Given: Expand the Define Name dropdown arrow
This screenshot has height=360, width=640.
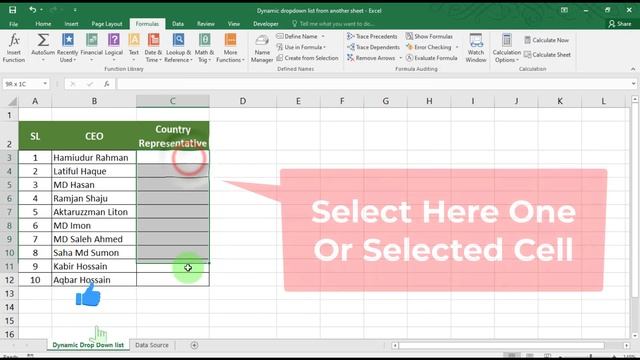Looking at the screenshot, I should point(323,36).
